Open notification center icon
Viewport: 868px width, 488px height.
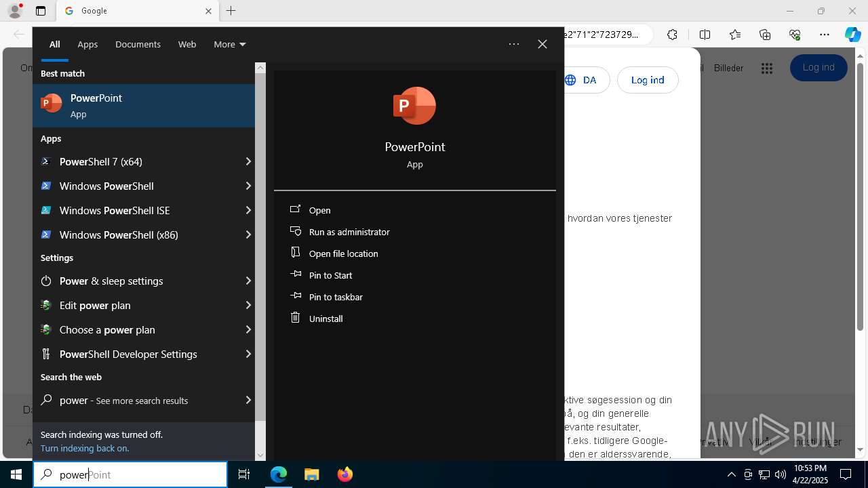(x=846, y=474)
